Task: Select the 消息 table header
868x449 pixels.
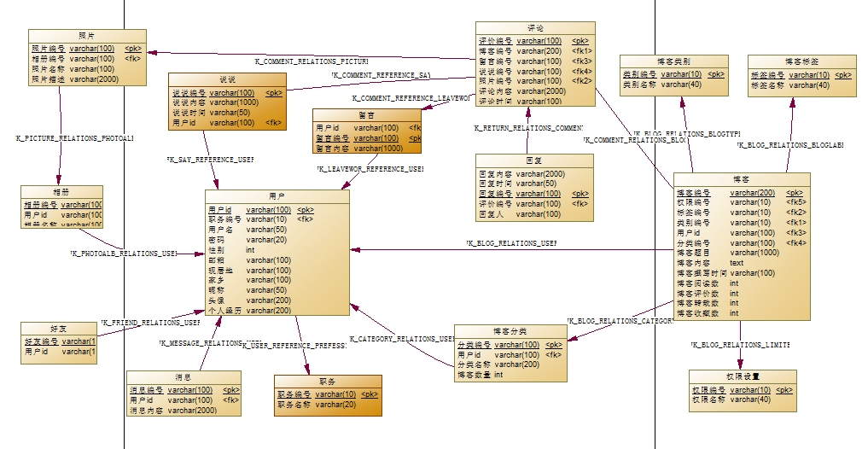Action: [184, 377]
